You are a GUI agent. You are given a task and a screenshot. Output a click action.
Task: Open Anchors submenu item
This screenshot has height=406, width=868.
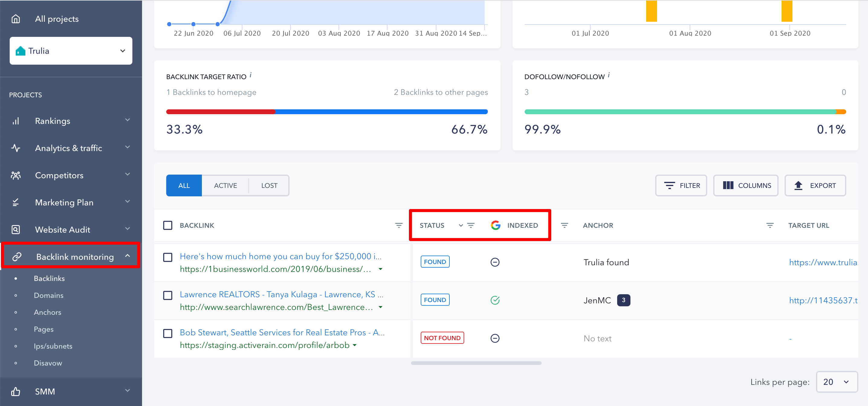[47, 312]
